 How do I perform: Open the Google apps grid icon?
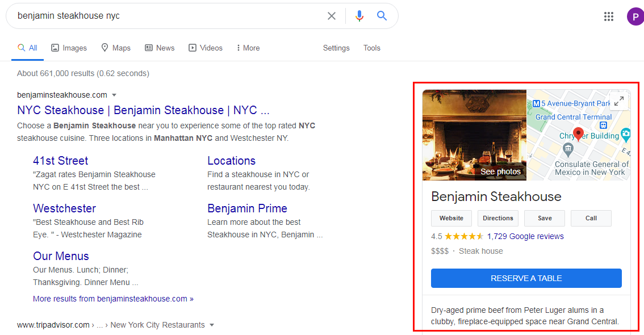pos(609,16)
